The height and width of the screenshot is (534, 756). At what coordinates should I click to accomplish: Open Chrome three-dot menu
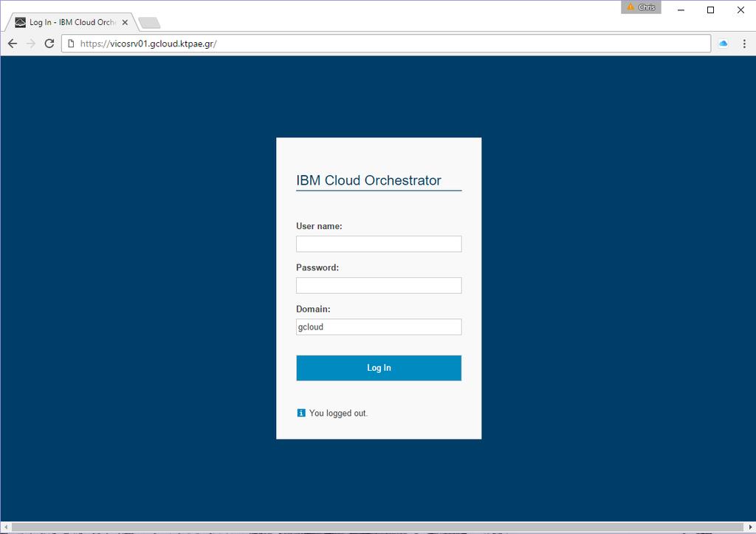(x=744, y=44)
